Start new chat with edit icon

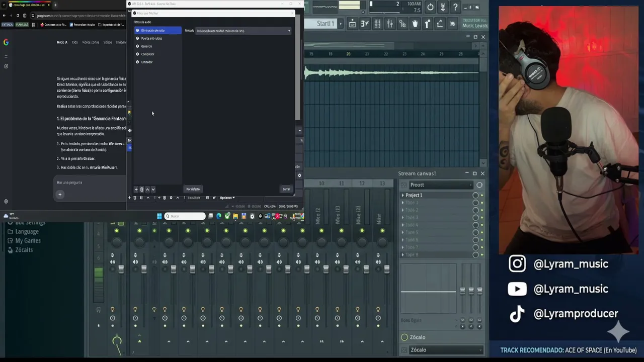click(x=6, y=66)
